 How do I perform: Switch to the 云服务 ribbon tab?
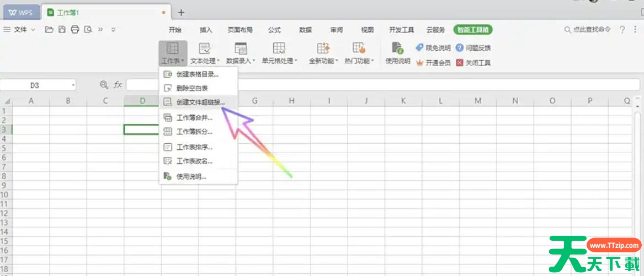[x=436, y=30]
